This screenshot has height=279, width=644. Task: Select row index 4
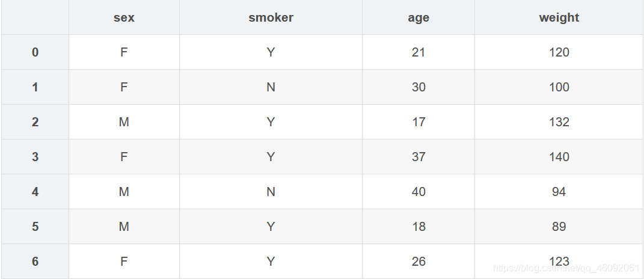pyautogui.click(x=35, y=192)
